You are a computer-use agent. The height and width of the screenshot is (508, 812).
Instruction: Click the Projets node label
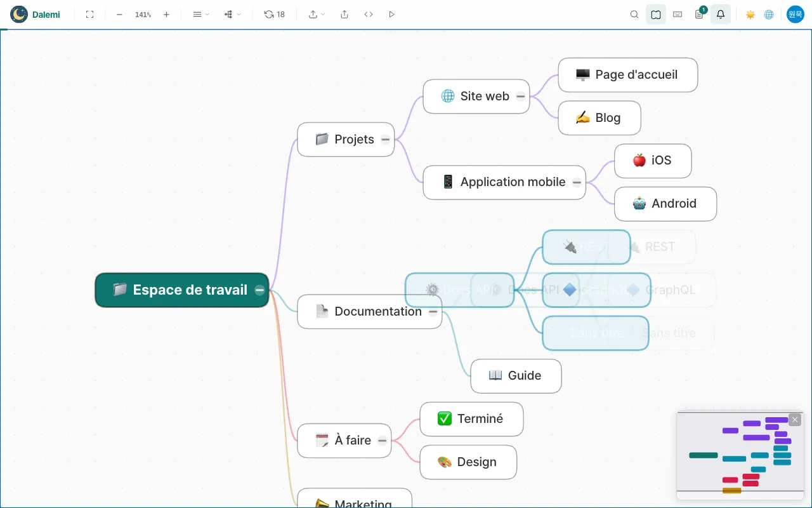point(355,140)
